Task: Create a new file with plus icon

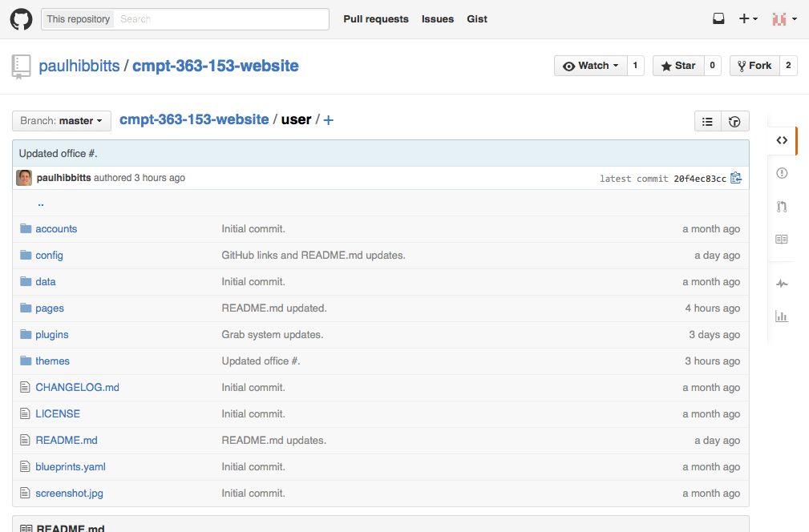Action: [328, 120]
